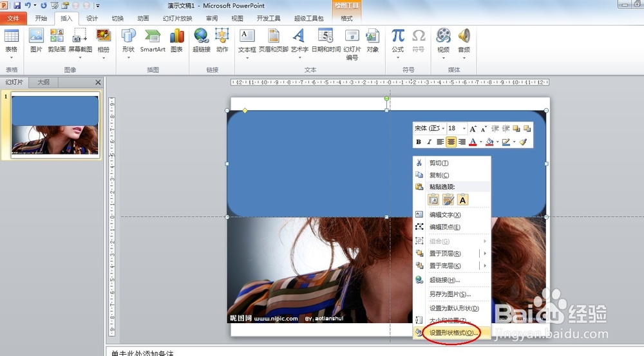Switch to the 动画 ribbon tab
Viewport: 644px width, 356px height.
(x=144, y=19)
